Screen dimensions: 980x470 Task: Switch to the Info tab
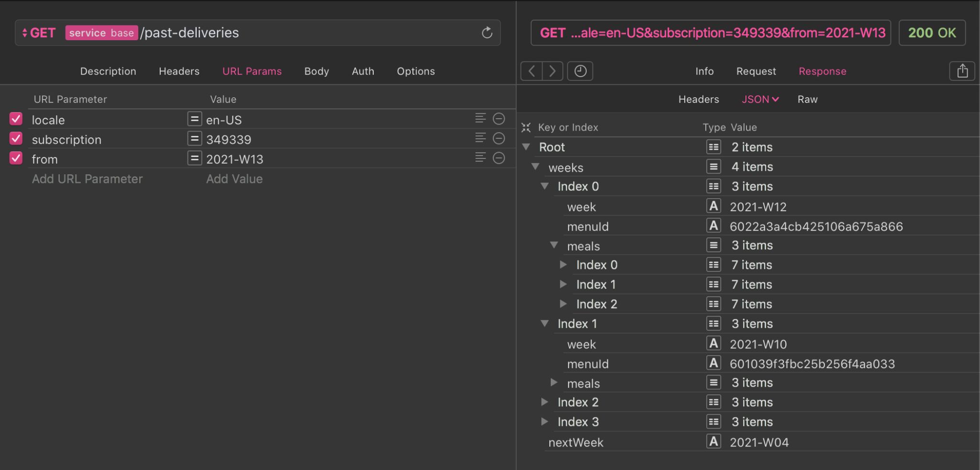click(x=704, y=71)
